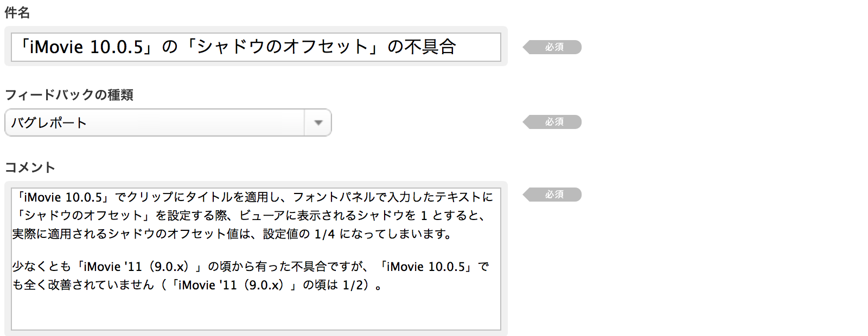Click "iMovie 10.0.5" in the subject field
868x336 pixels.
tap(86, 47)
